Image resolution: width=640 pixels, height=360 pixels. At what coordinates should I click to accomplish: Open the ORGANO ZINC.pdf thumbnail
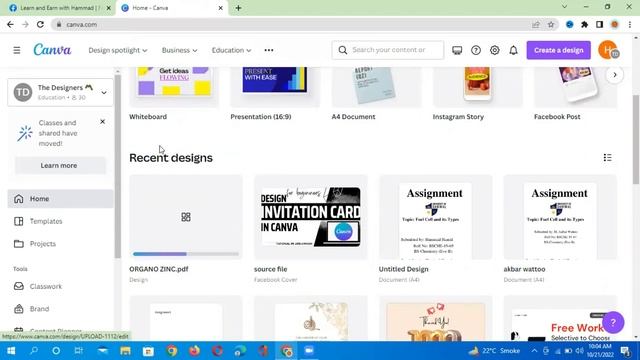point(186,217)
